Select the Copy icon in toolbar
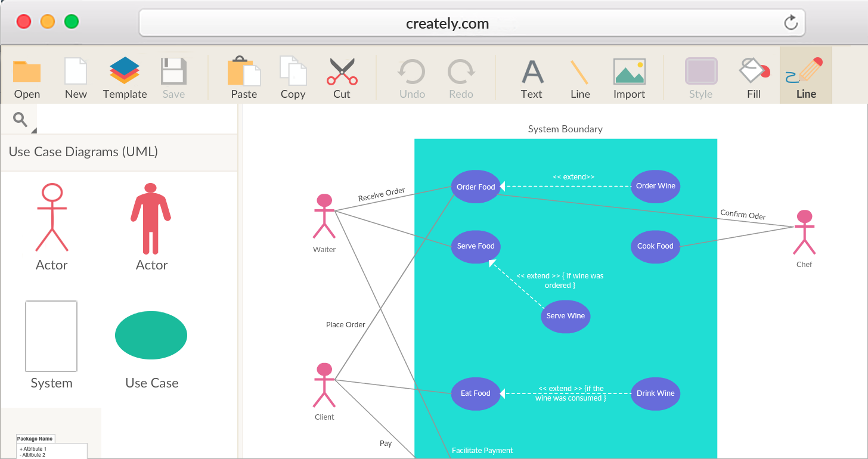Screen dimensions: 868x459 293,72
